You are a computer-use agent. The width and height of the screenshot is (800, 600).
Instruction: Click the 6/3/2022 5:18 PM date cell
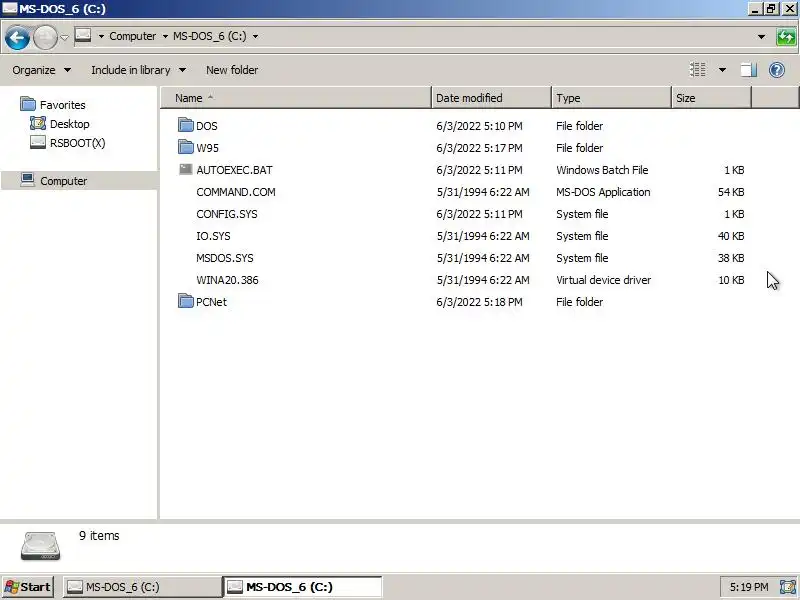pos(479,302)
